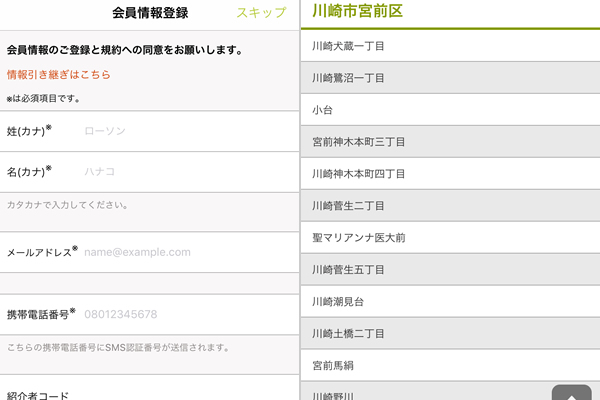Select store 聖マリアンナ医大前
This screenshot has width=600, height=400.
point(450,237)
